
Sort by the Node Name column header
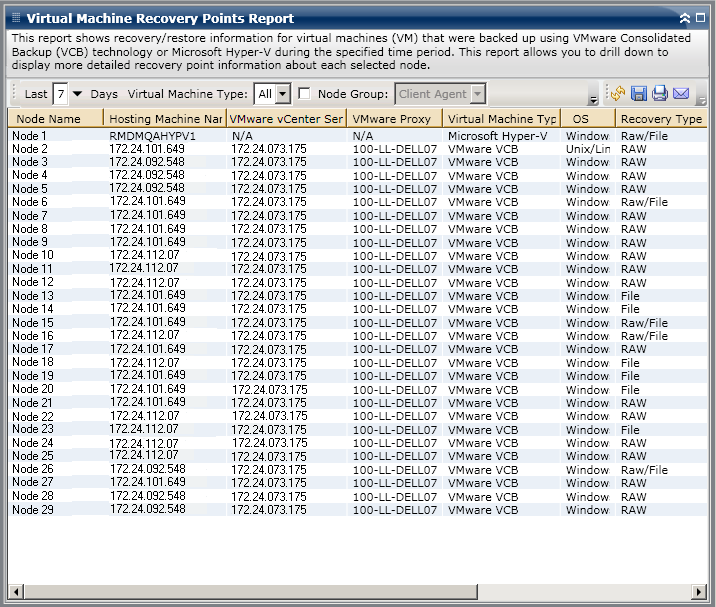pyautogui.click(x=55, y=119)
